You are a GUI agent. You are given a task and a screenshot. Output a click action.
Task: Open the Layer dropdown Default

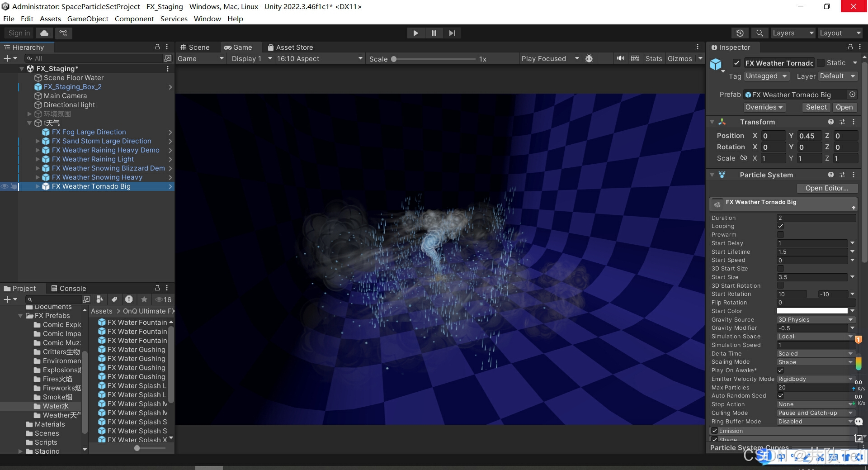click(x=838, y=76)
